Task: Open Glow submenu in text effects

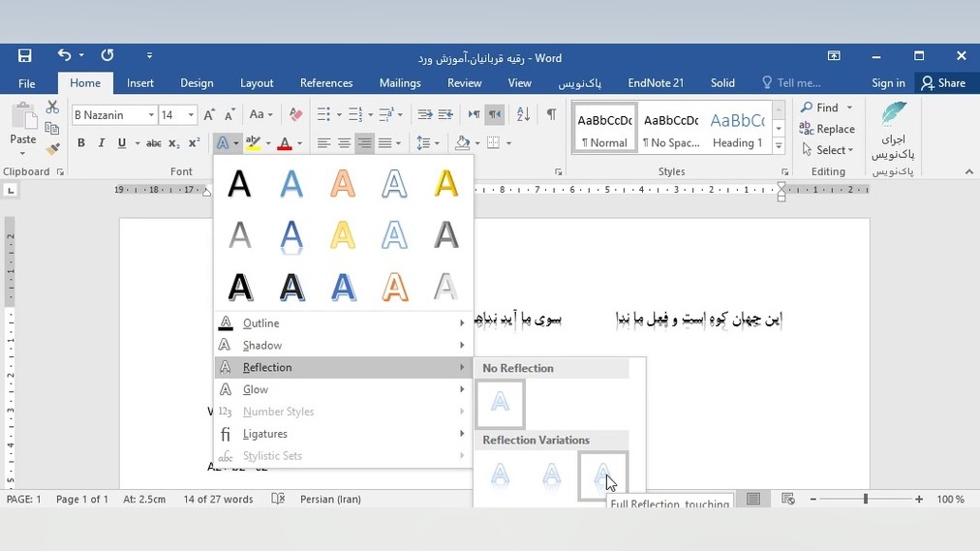Action: coord(343,389)
